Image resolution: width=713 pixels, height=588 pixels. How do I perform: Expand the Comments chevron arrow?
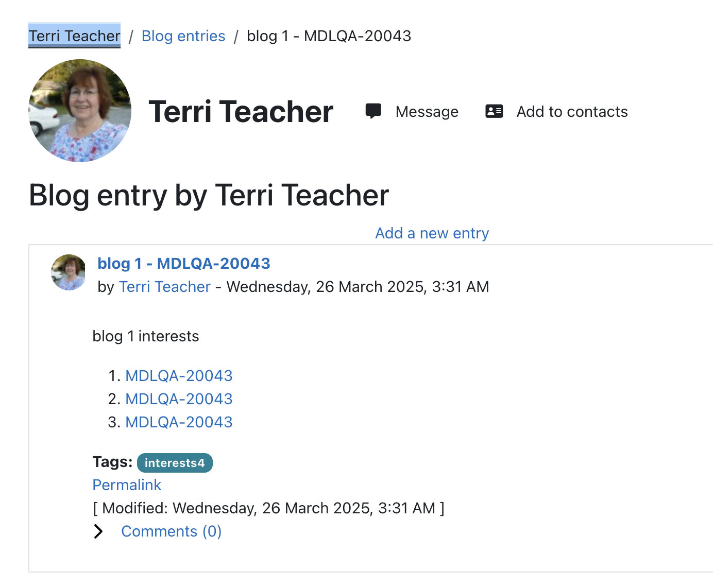pyautogui.click(x=98, y=531)
